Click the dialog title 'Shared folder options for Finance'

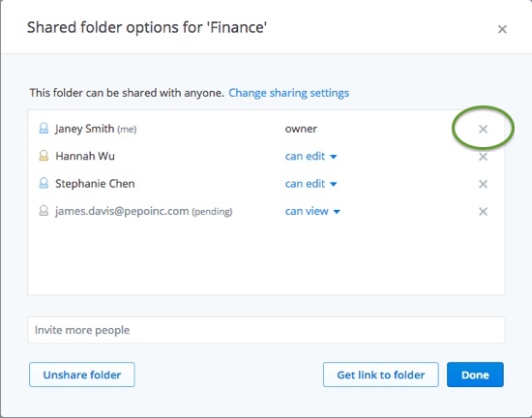147,27
